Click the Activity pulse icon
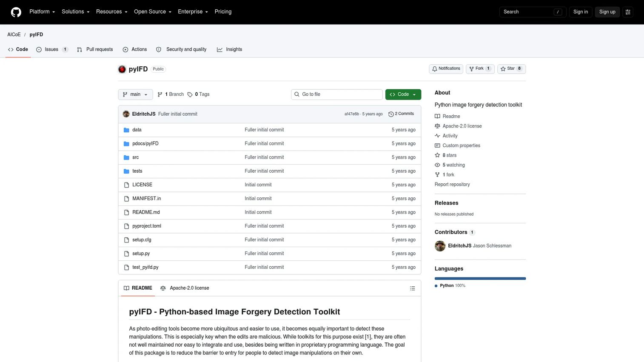This screenshot has width=644, height=362. point(437,136)
